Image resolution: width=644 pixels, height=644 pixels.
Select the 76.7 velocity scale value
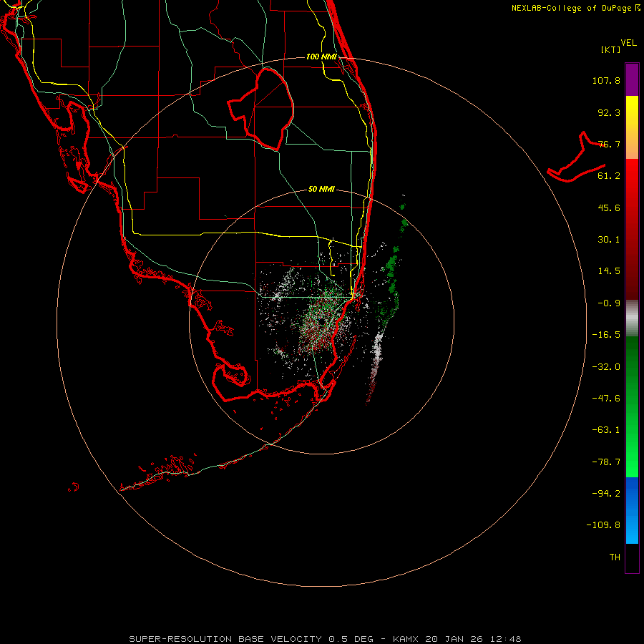[x=609, y=144]
